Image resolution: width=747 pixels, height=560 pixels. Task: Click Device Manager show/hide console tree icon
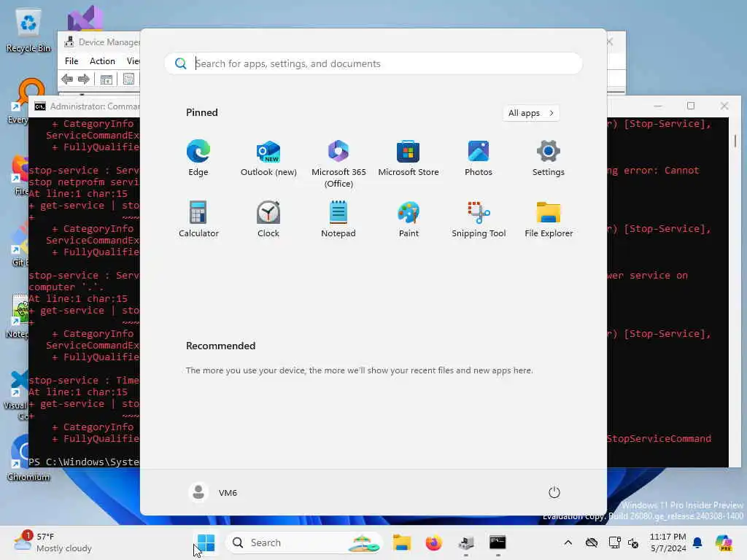[x=107, y=79]
